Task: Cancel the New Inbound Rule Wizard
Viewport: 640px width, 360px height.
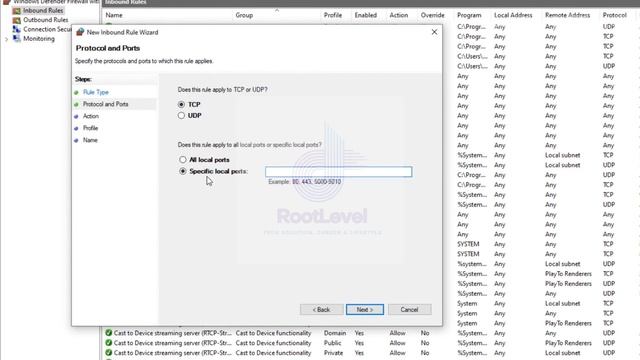Action: click(409, 309)
